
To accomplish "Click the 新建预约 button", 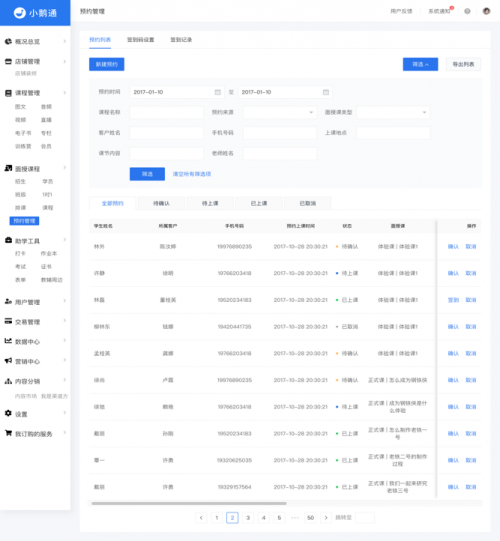I will [107, 64].
